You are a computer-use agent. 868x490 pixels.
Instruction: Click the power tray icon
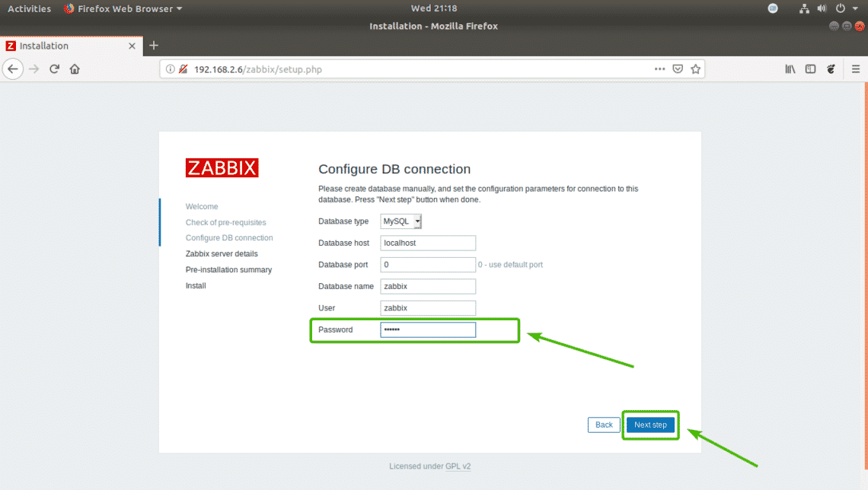coord(841,8)
